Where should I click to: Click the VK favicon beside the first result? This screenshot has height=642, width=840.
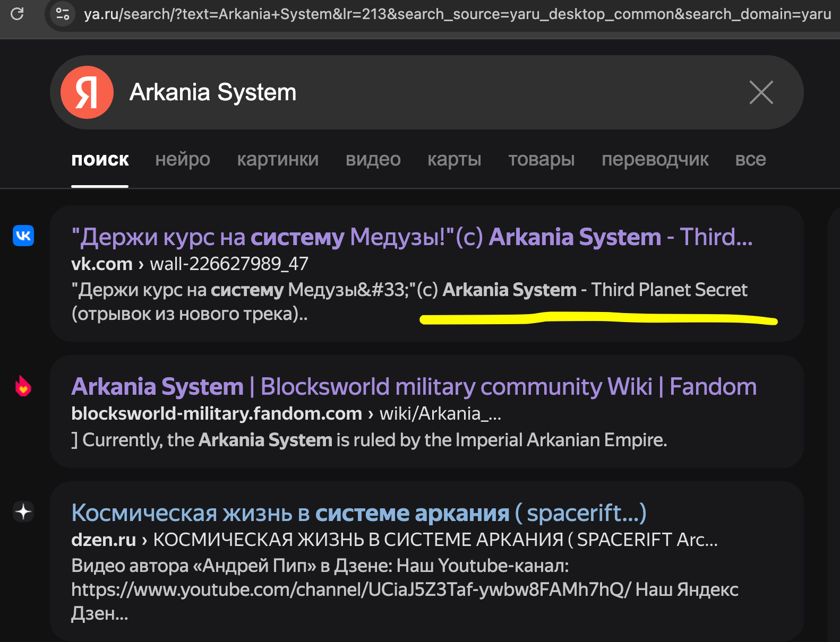pyautogui.click(x=23, y=236)
